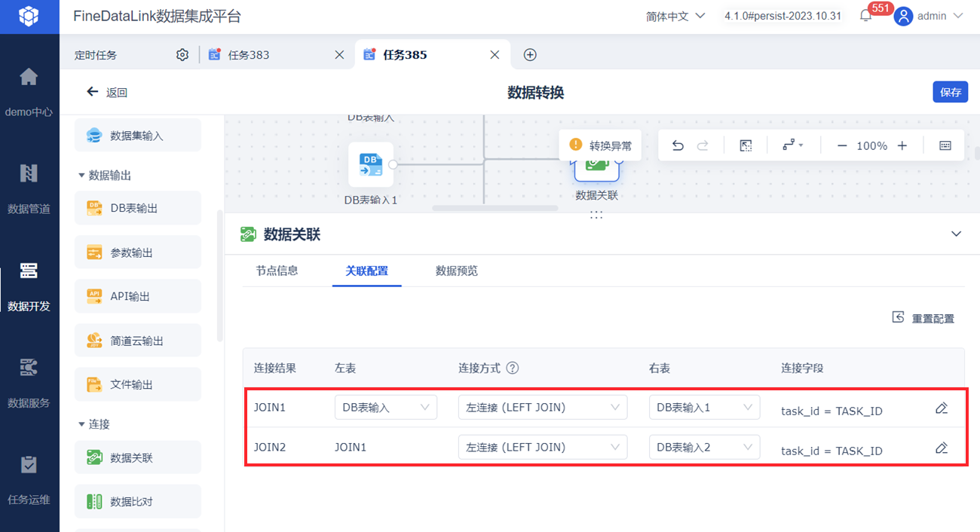Viewport: 980px width, 532px height.
Task: Select the 数据比对 component
Action: (138, 501)
